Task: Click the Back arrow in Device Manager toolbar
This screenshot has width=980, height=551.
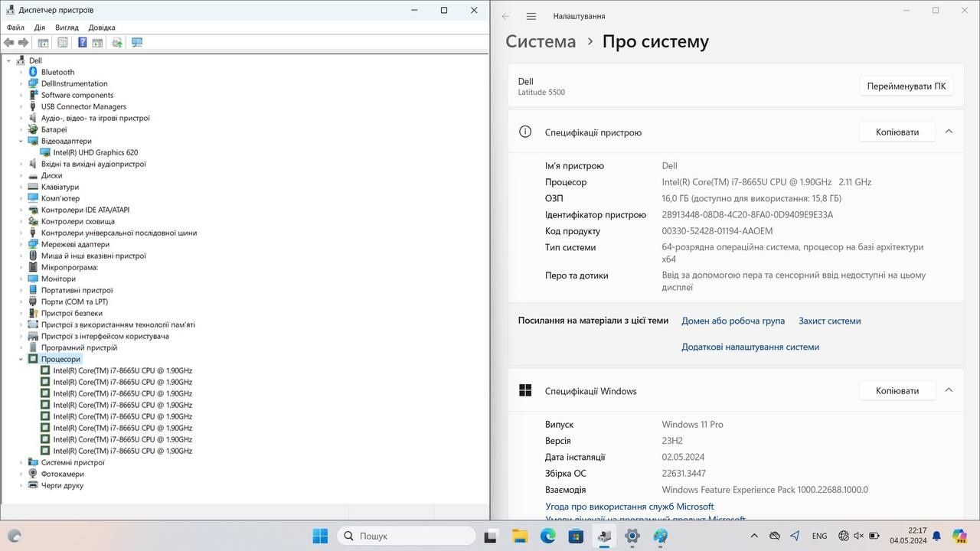Action: 9,43
